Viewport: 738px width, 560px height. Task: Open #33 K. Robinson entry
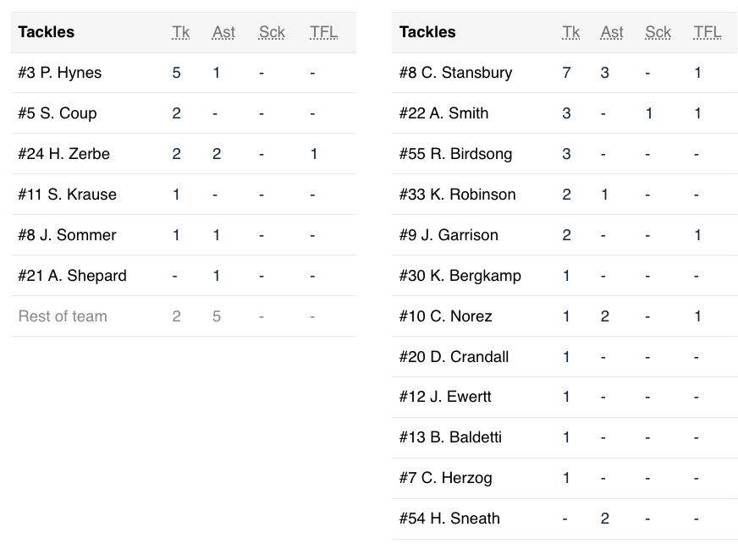457,195
